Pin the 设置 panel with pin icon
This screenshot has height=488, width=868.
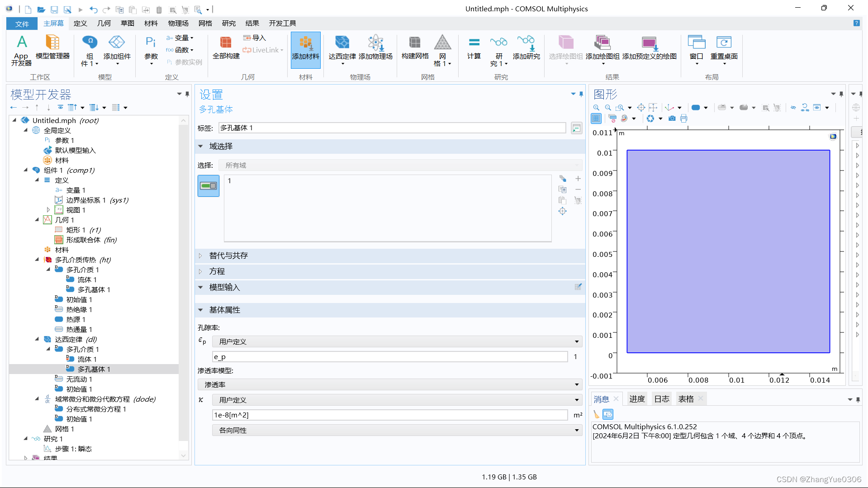click(x=581, y=94)
